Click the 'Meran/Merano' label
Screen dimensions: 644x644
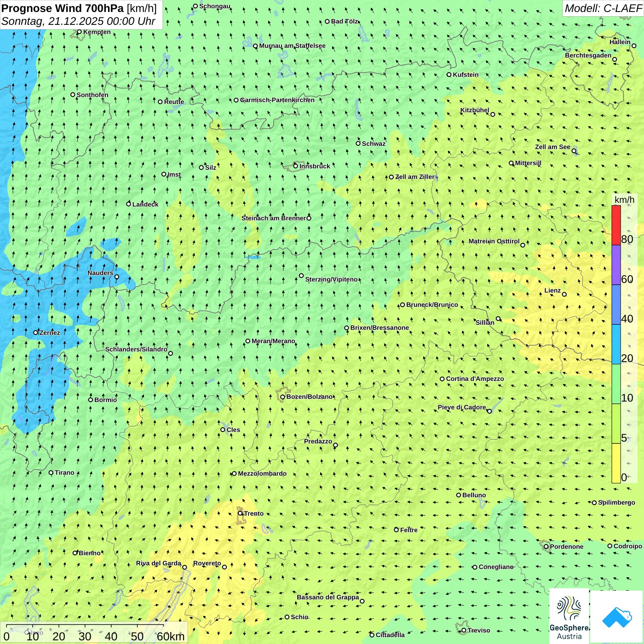pos(273,341)
